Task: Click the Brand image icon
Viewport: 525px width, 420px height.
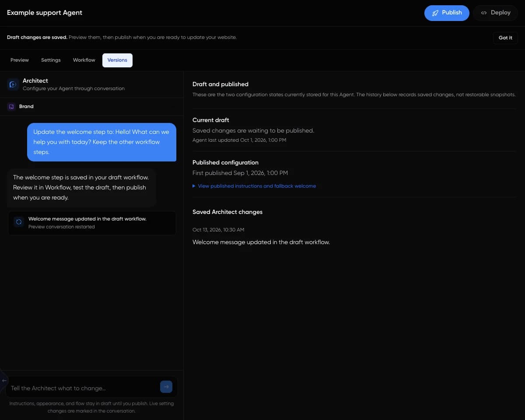Action: click(x=11, y=106)
